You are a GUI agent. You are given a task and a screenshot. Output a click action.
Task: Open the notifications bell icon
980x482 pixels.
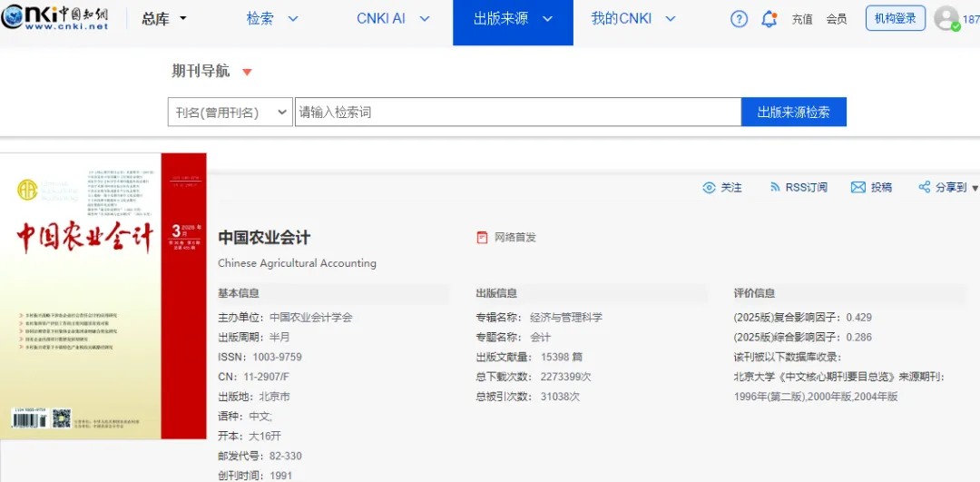coord(769,19)
